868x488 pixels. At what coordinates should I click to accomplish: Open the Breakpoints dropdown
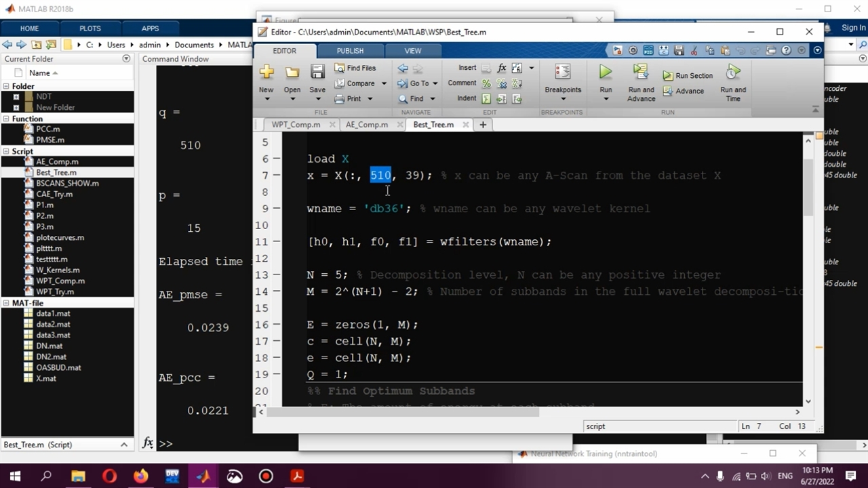coord(562,99)
